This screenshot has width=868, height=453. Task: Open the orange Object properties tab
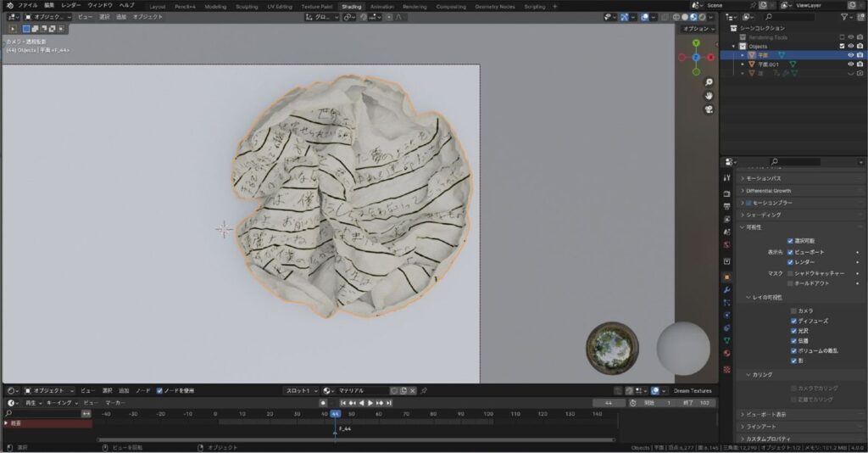[726, 277]
